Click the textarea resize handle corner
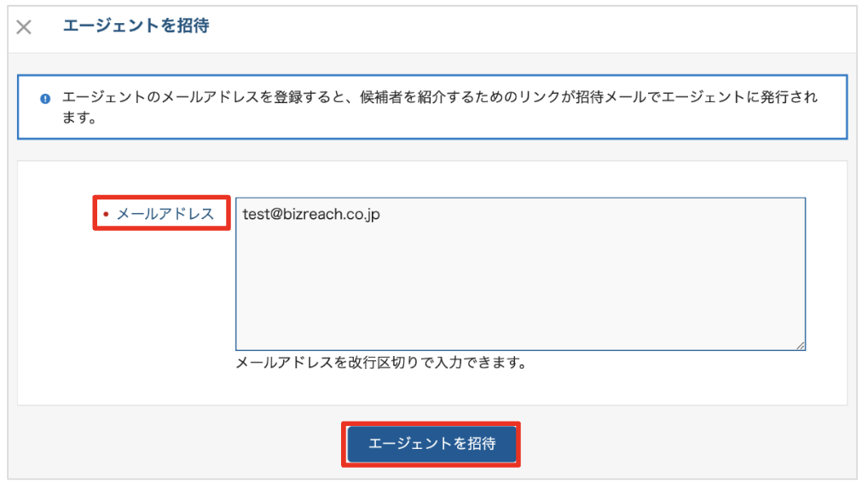Image resolution: width=868 pixels, height=489 pixels. [x=801, y=345]
